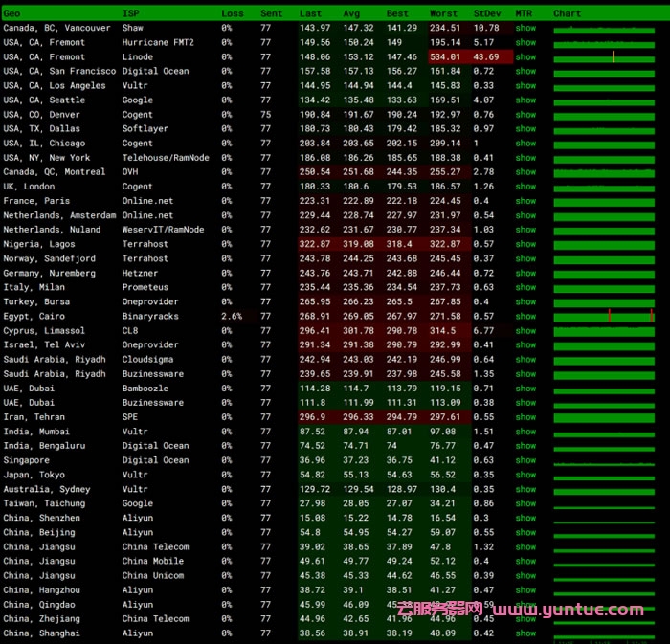Open MTR show link for Vancouver Shaw row

pyautogui.click(x=525, y=28)
